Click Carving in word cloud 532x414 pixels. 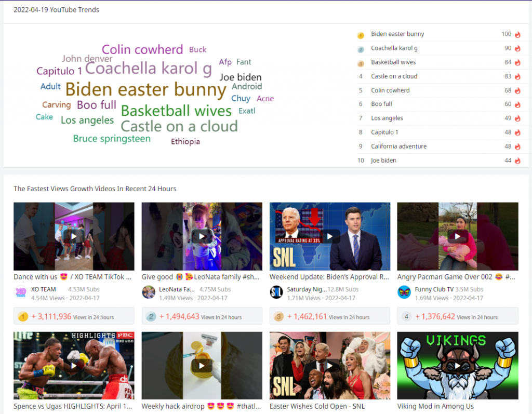point(56,105)
